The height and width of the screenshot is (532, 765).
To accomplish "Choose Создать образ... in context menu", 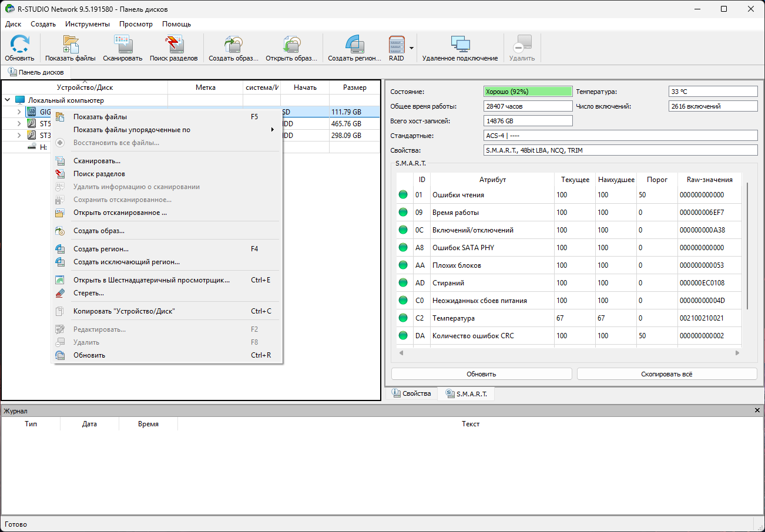I will click(167, 231).
